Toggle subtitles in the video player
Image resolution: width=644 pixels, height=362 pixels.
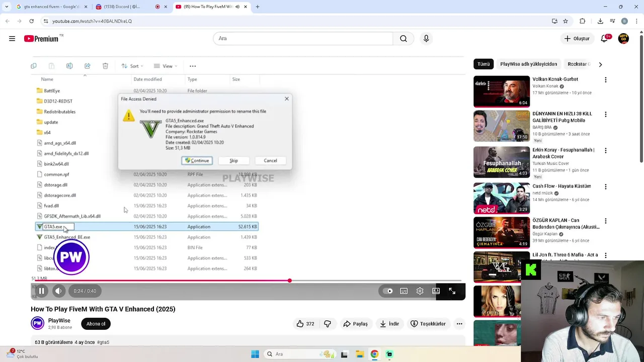[x=404, y=291]
